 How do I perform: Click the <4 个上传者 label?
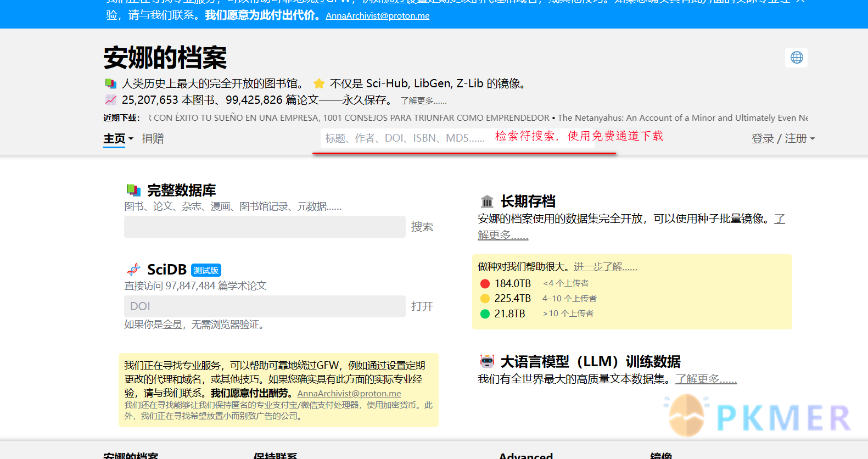(565, 283)
